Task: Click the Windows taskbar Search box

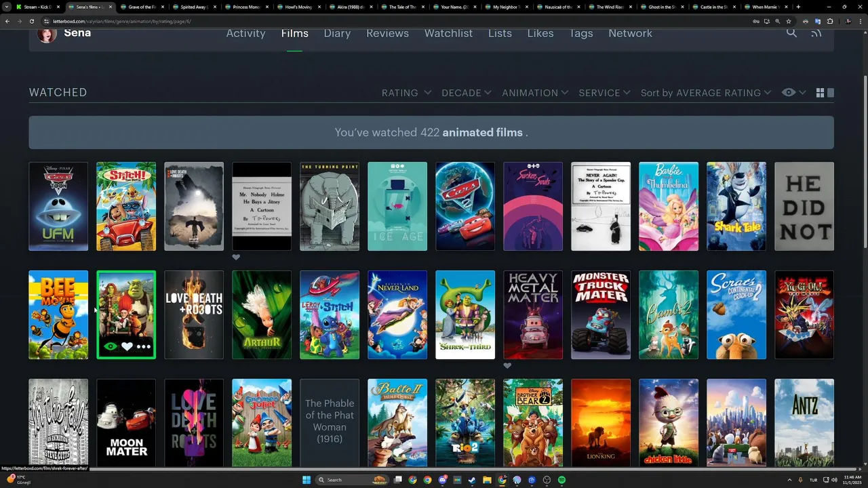Action: coord(353,480)
